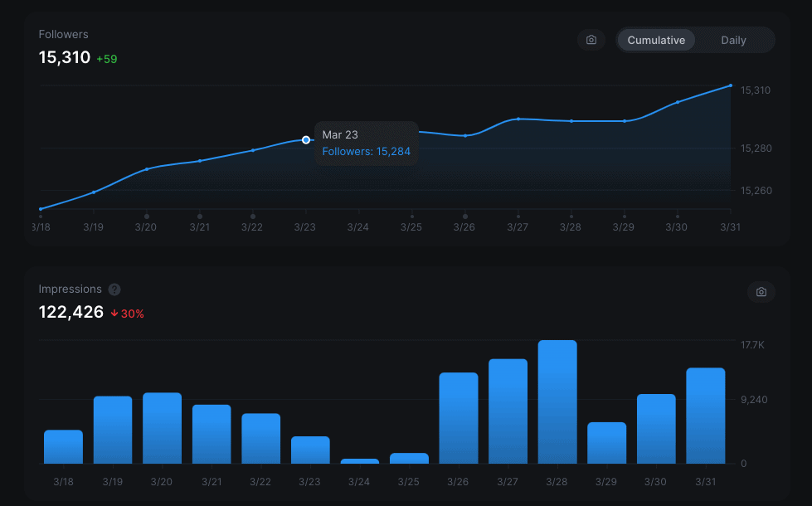Viewport: 812px width, 506px height.
Task: Select the 3/31 Impressions bar
Action: [x=705, y=416]
